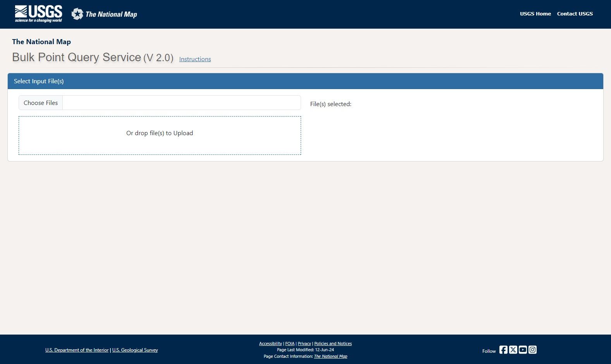Open The National Map contact link in footer
This screenshot has width=611, height=364.
[330, 356]
